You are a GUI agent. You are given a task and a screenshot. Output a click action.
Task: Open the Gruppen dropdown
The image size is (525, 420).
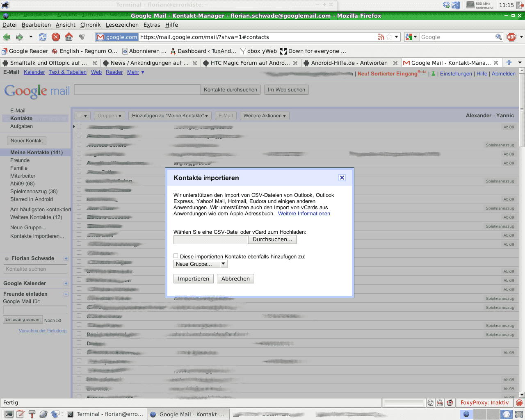[x=109, y=116]
